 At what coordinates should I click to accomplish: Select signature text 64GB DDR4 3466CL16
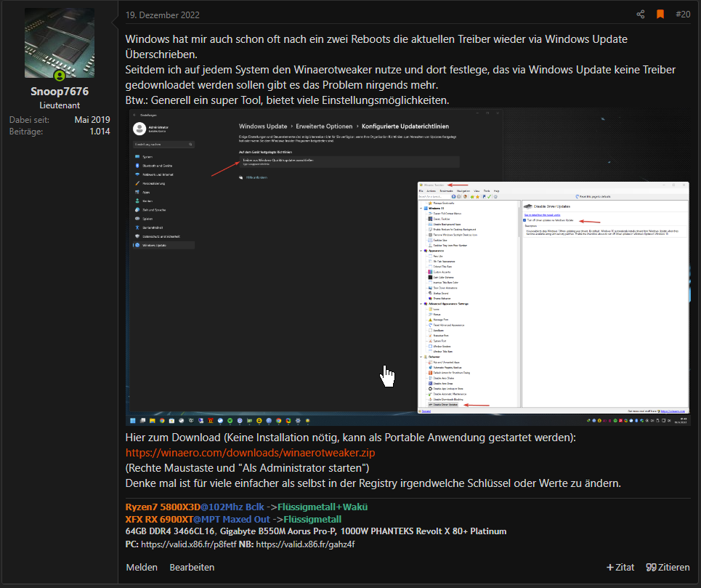pos(170,531)
